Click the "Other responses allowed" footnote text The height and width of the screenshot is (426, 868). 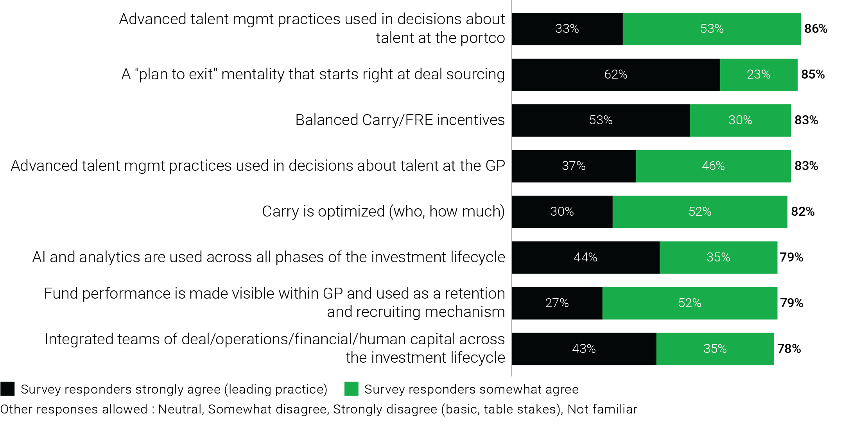click(318, 409)
